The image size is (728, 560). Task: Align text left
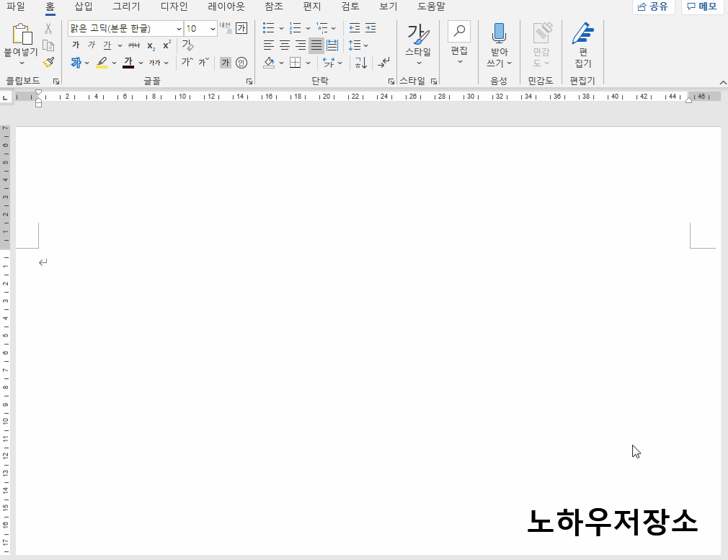269,45
